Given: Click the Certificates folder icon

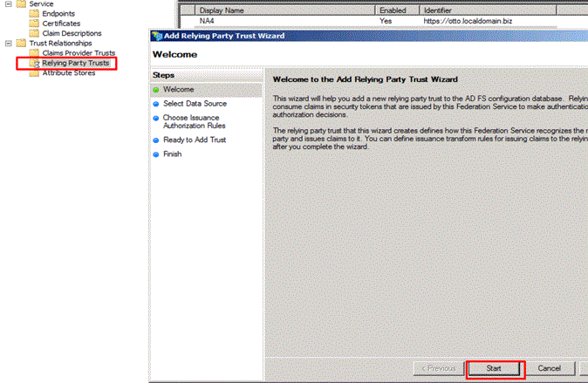Looking at the screenshot, I should [35, 24].
